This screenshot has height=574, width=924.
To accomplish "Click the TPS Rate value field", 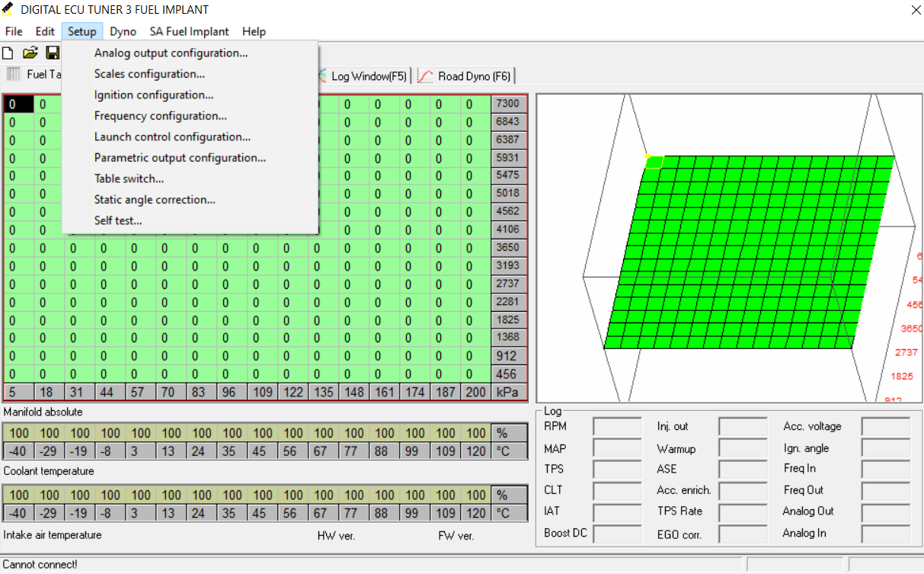I will pos(743,512).
